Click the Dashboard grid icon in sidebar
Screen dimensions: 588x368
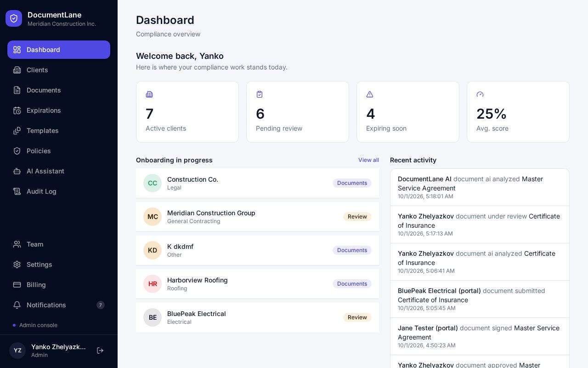coord(17,50)
